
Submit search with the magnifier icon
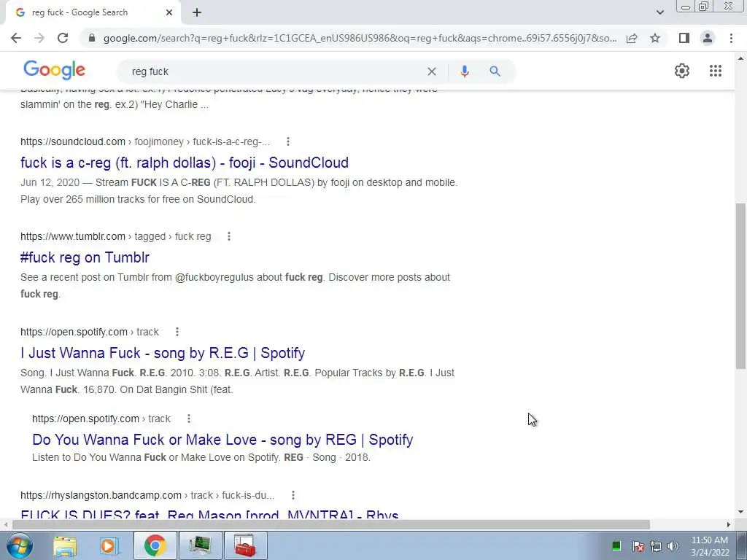[495, 71]
